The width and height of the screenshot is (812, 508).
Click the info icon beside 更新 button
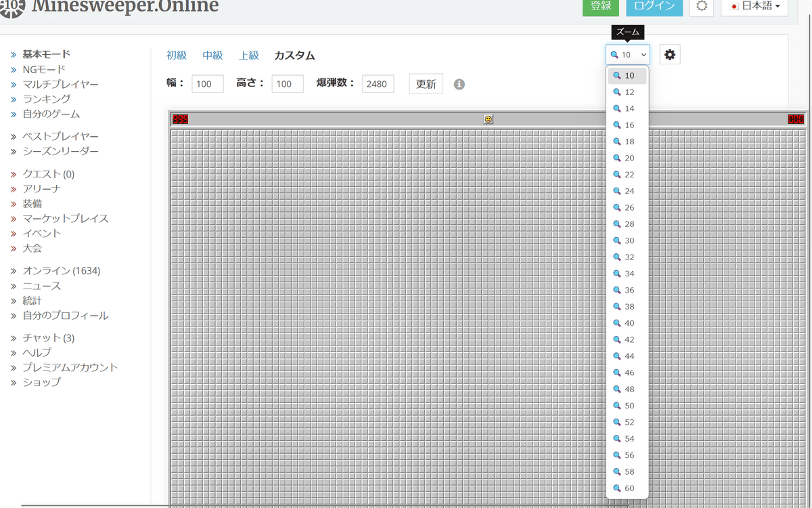[x=459, y=84]
